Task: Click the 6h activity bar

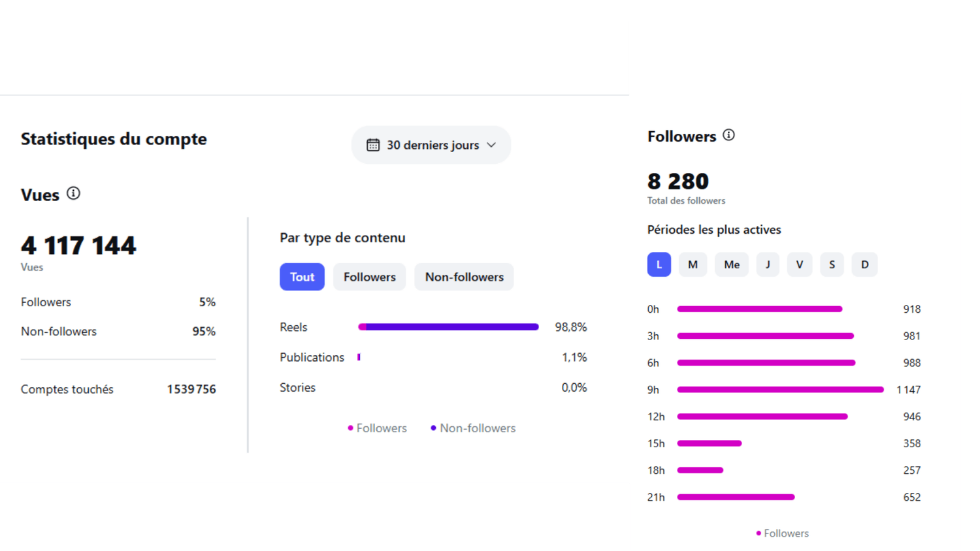Action: [766, 362]
